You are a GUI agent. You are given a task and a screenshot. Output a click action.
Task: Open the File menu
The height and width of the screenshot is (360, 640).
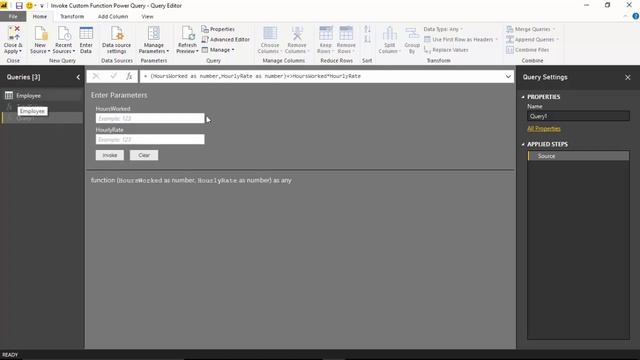(x=13, y=16)
